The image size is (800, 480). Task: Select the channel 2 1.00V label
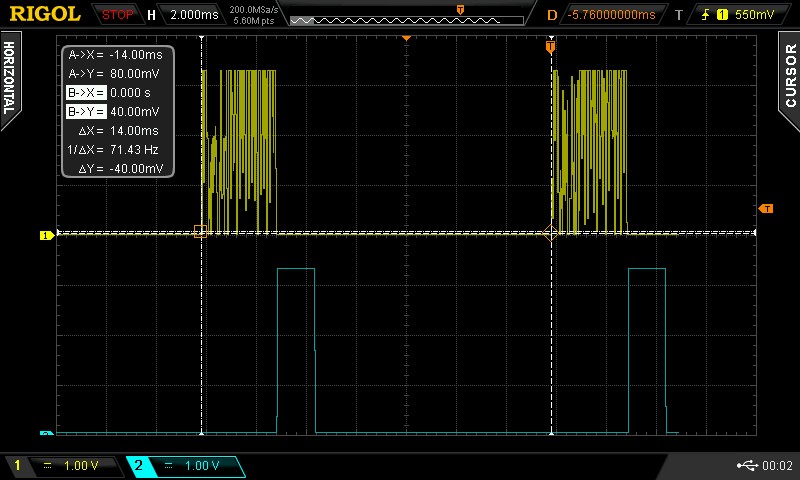pos(202,465)
